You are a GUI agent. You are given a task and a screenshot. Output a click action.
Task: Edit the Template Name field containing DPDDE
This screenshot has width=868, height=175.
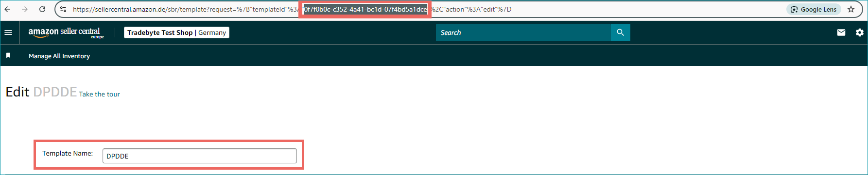pyautogui.click(x=200, y=156)
